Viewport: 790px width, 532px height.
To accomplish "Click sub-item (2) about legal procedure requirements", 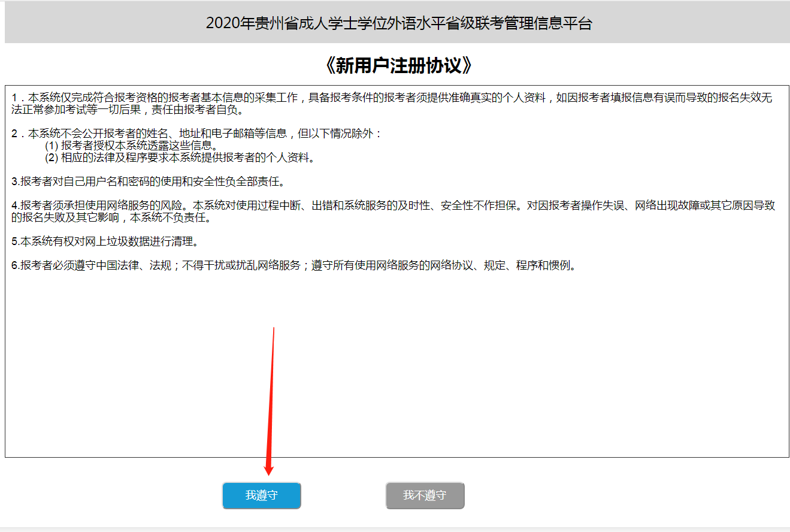I will click(x=179, y=158).
